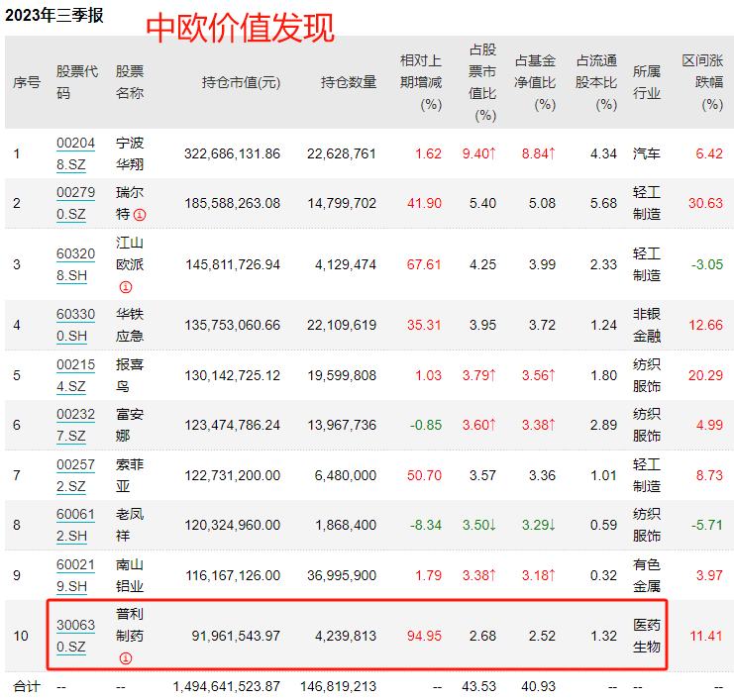This screenshot has height=700, width=734.
Task: Open stock code link 002048.SZ
Action: (x=75, y=153)
